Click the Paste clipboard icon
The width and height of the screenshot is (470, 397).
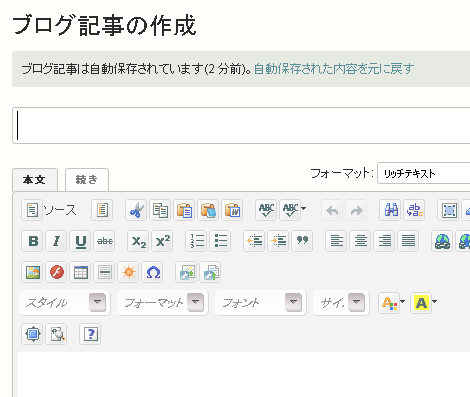(184, 210)
